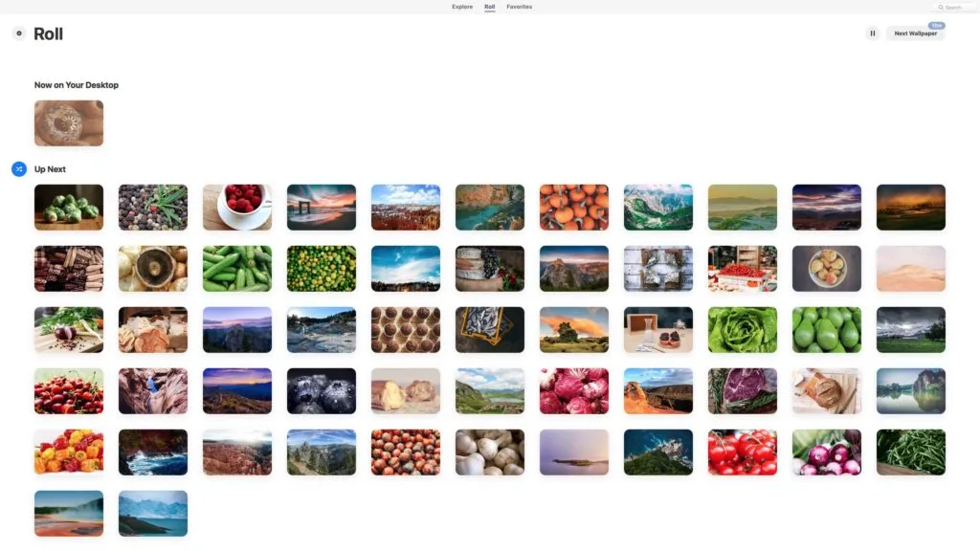Viewport: 980px width, 551px height.
Task: Pick the chocolate muffins wallpaper
Action: point(406,330)
